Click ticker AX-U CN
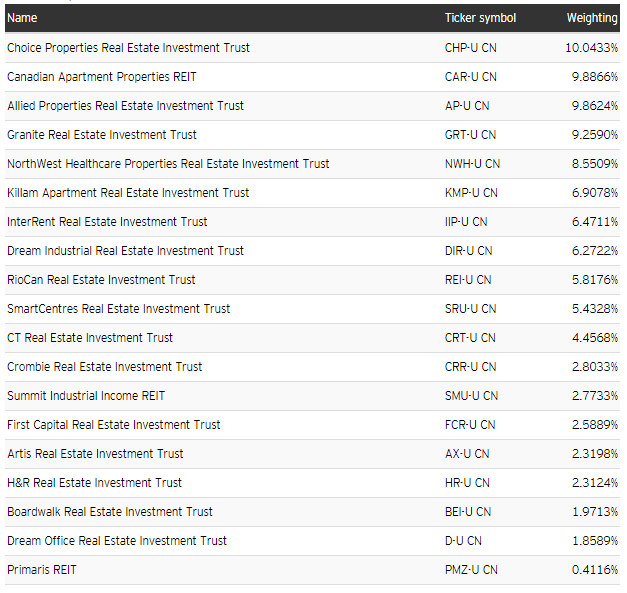This screenshot has height=593, width=627. click(x=467, y=454)
